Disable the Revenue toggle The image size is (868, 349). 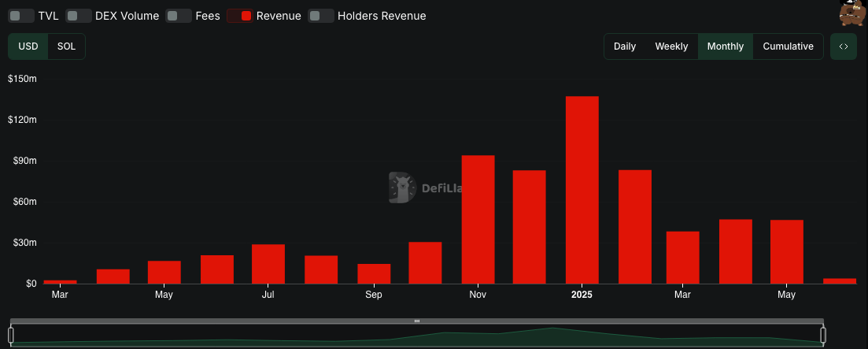click(x=240, y=16)
